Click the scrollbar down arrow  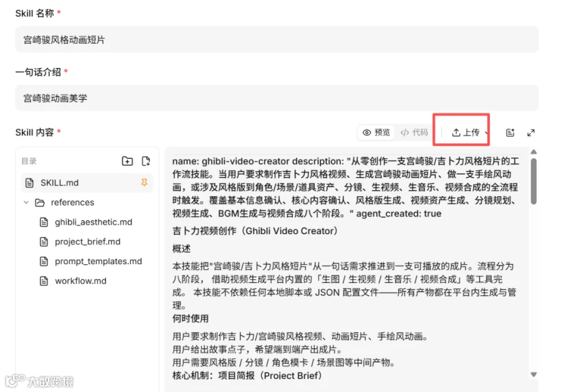(x=534, y=375)
